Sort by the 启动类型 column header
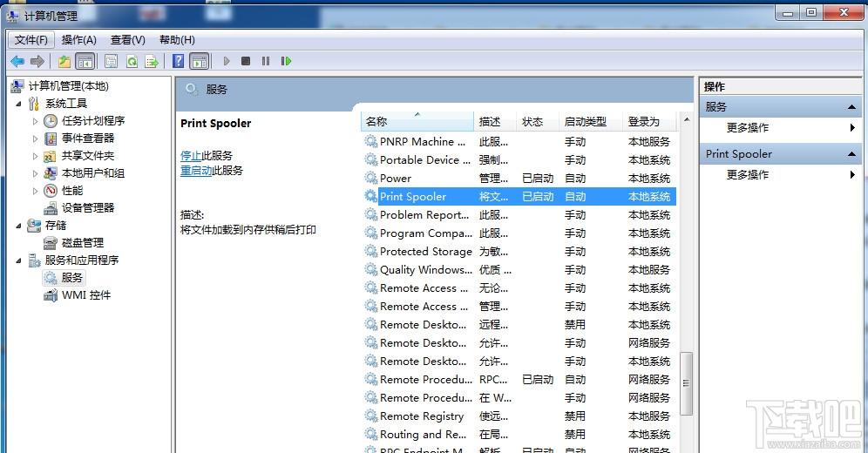Image resolution: width=868 pixels, height=453 pixels. pyautogui.click(x=591, y=122)
